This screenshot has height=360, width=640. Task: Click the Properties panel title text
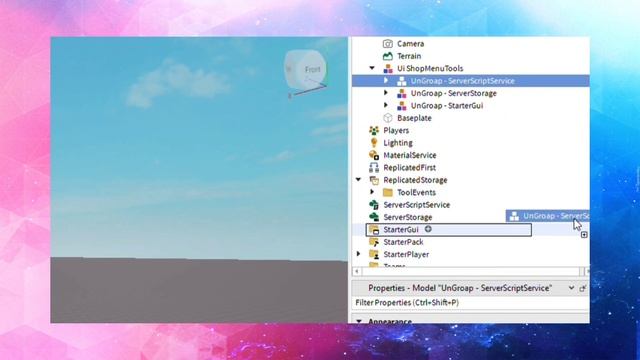point(460,288)
